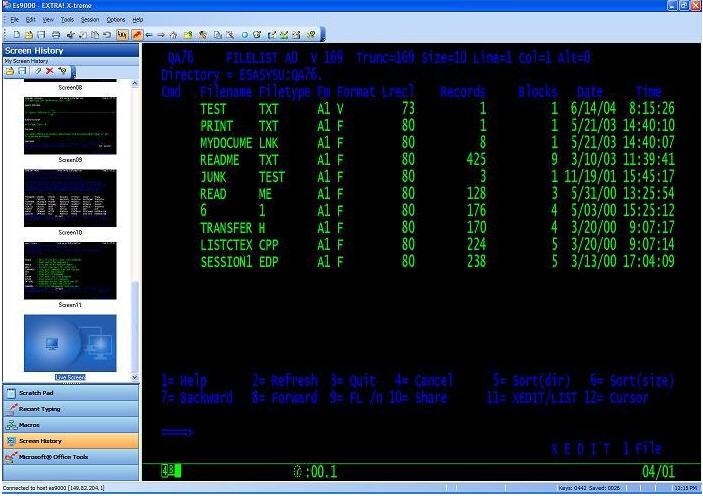Click the MYDOCUME LNK file row
This screenshot has width=703, height=496.
tap(437, 143)
